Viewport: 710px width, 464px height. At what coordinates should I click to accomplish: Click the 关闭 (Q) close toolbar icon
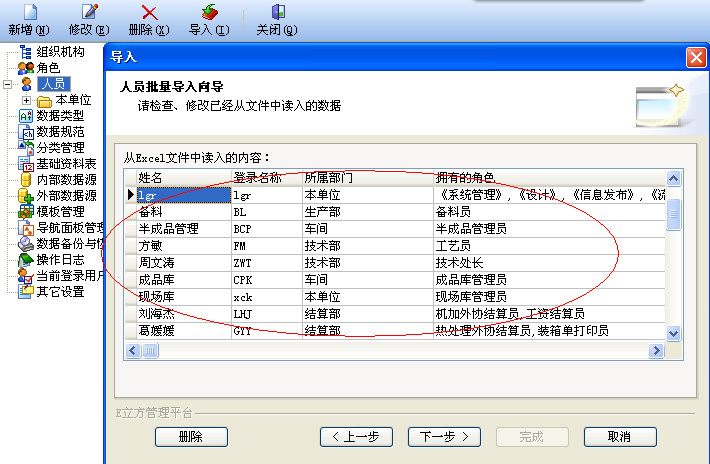(278, 12)
